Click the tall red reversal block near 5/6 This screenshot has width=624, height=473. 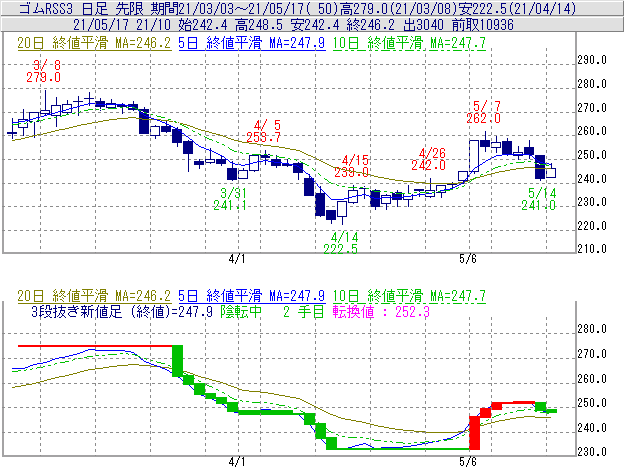point(474,433)
